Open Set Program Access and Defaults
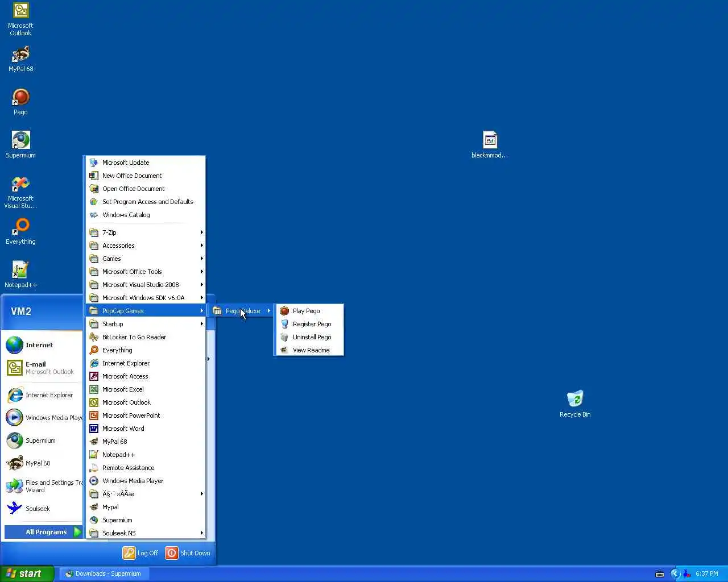 tap(146, 202)
